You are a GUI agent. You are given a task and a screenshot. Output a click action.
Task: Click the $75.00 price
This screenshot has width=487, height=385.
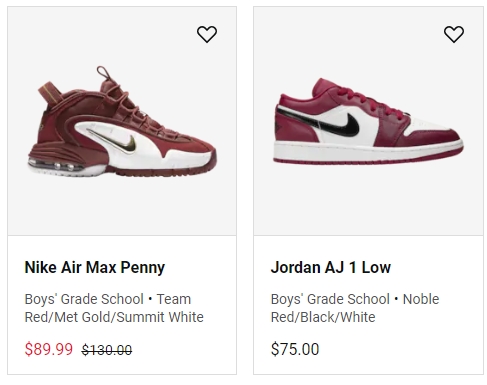pyautogui.click(x=295, y=349)
